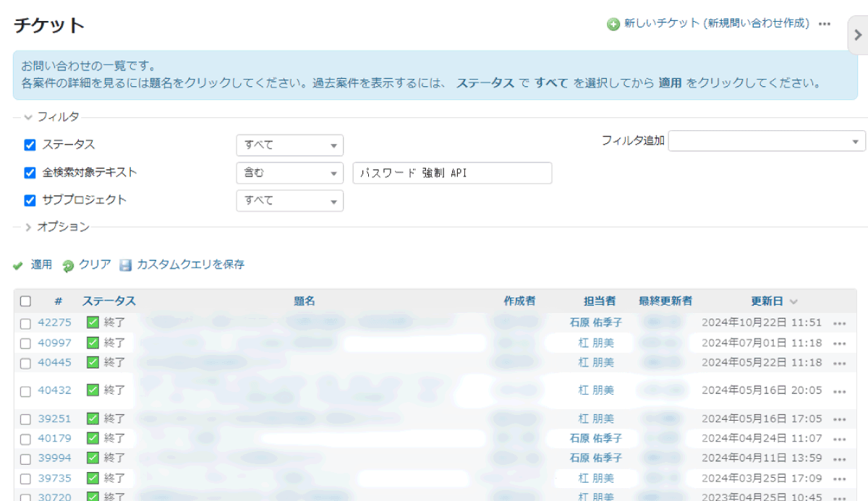Open the フィルタ追加 dropdown

[x=767, y=141]
